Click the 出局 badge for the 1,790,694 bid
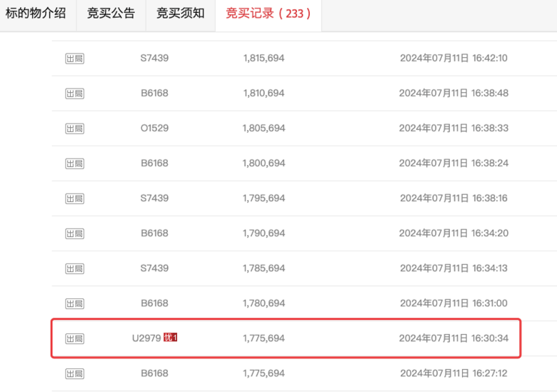 coord(74,233)
